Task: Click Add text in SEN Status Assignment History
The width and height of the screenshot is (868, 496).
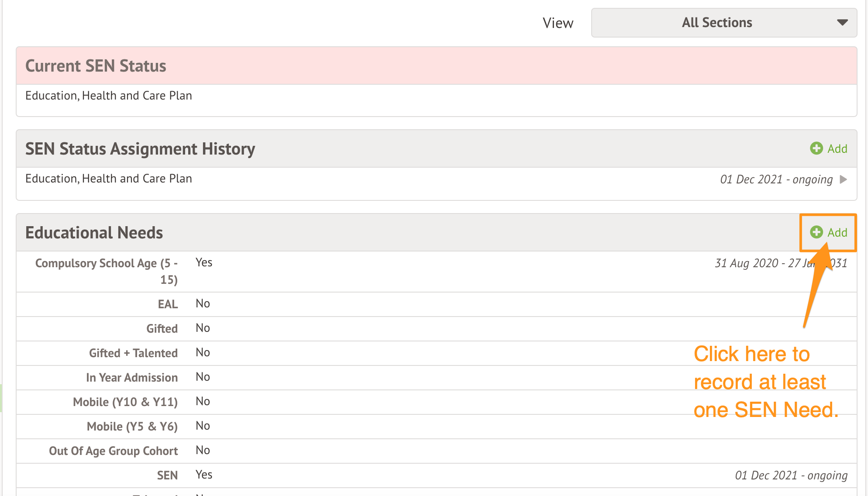Action: tap(837, 149)
